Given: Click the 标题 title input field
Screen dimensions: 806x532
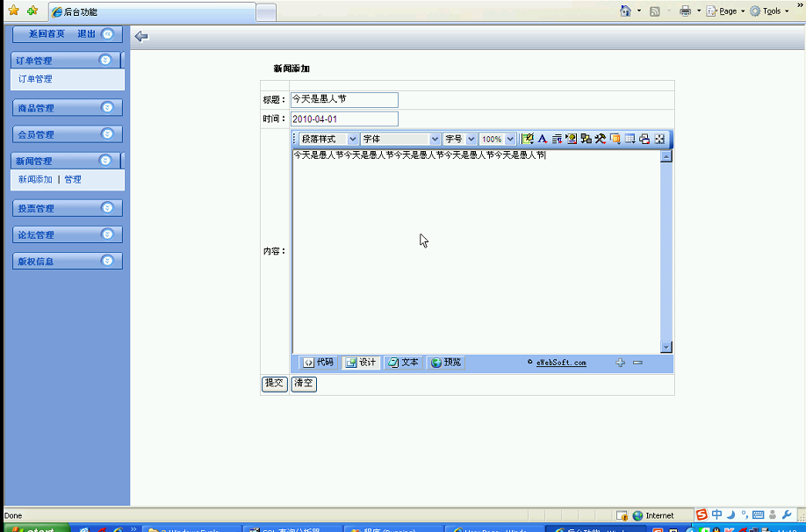Looking at the screenshot, I should [x=344, y=100].
